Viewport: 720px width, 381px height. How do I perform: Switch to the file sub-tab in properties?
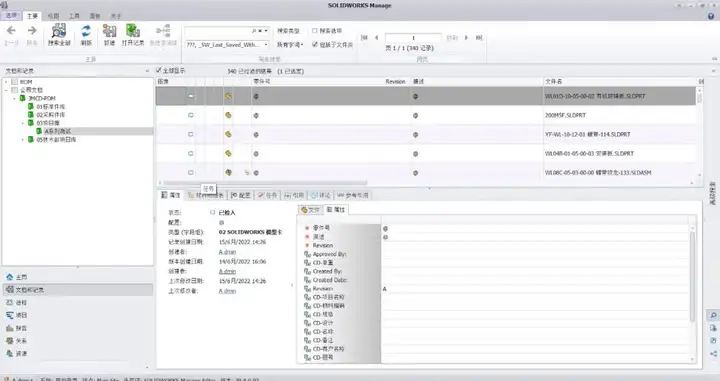(310, 209)
